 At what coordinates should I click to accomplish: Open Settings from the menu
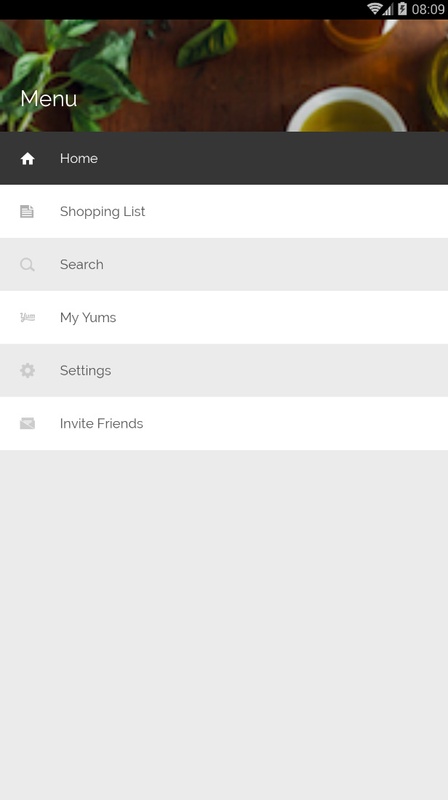pyautogui.click(x=224, y=370)
